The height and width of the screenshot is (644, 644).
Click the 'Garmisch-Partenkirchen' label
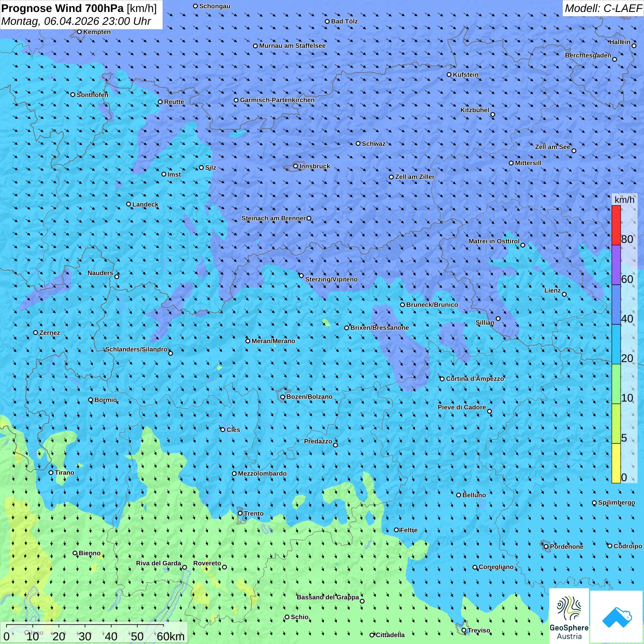[277, 100]
